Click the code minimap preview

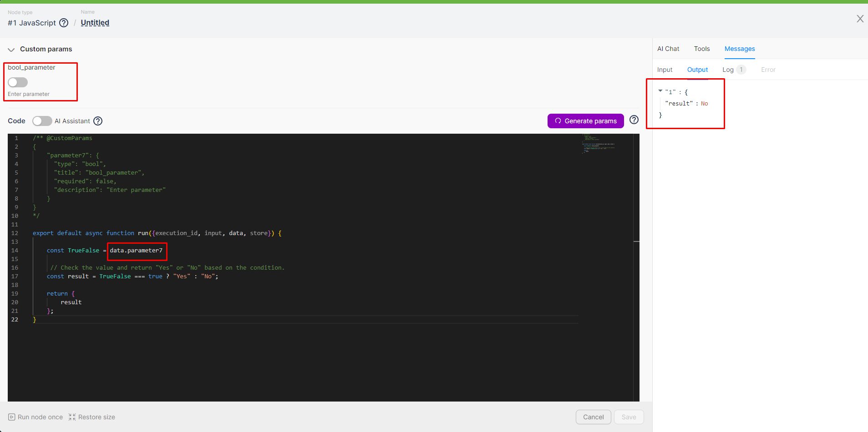coord(598,143)
